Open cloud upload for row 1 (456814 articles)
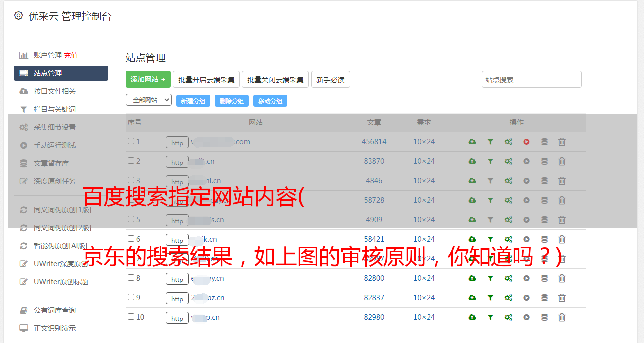The height and width of the screenshot is (343, 644). [x=472, y=142]
